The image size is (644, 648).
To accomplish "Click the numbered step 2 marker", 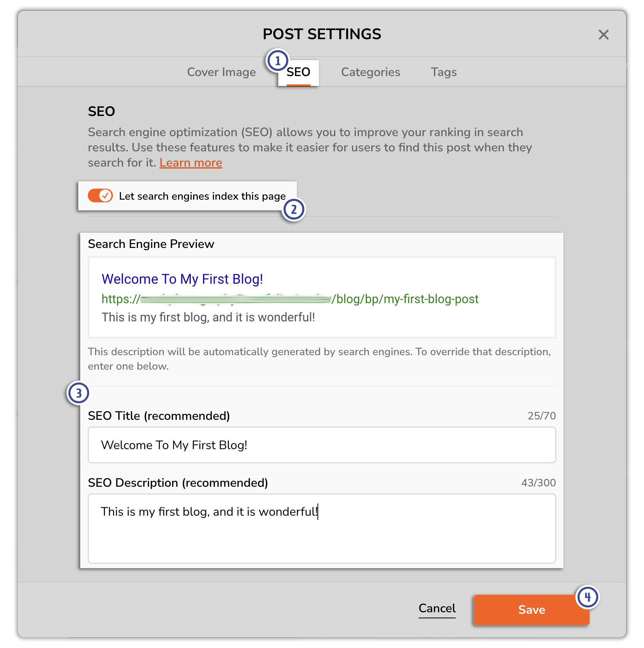I will (293, 210).
